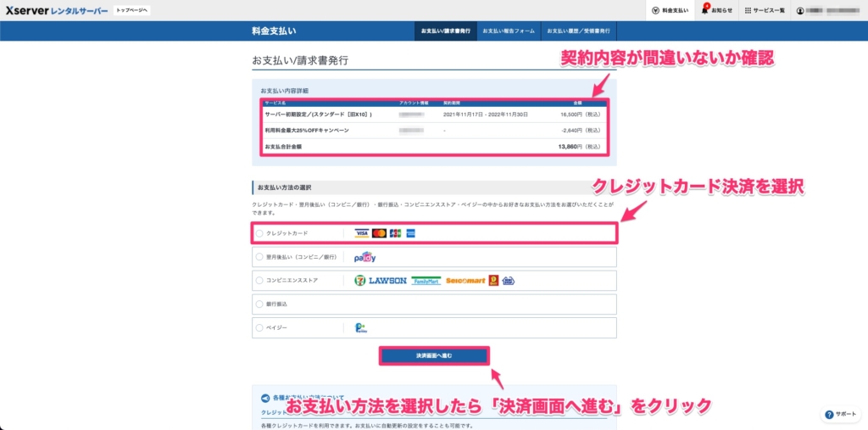Select the クレジットカード radio button
868x430 pixels.
coord(259,233)
